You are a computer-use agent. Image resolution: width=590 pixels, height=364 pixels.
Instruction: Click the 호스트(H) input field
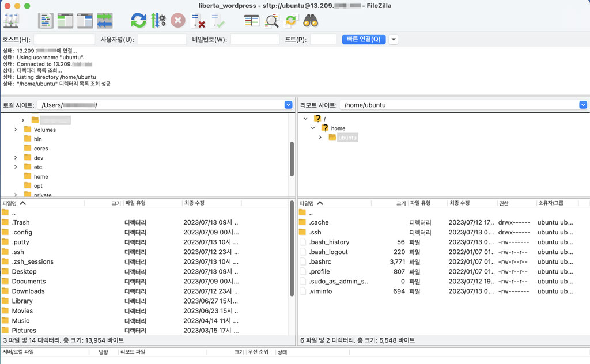[64, 40]
